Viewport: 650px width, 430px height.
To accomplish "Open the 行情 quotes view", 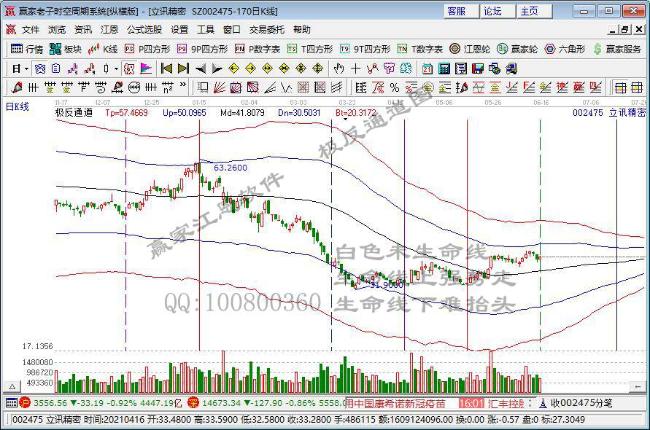I will pyautogui.click(x=27, y=49).
